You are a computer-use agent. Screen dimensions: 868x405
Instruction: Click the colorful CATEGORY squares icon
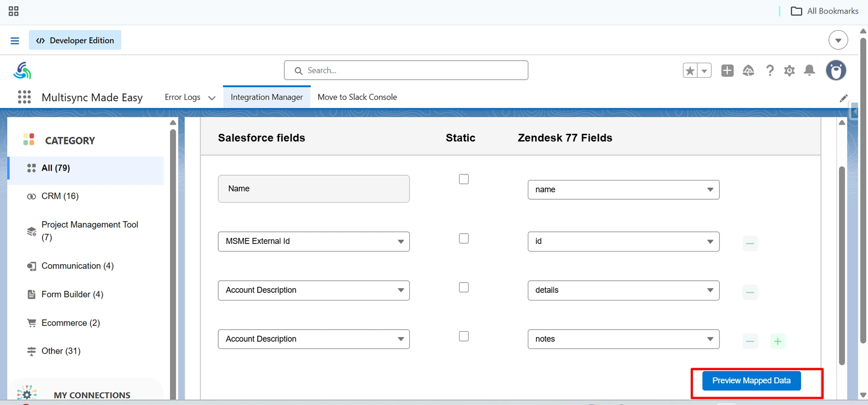click(x=29, y=140)
